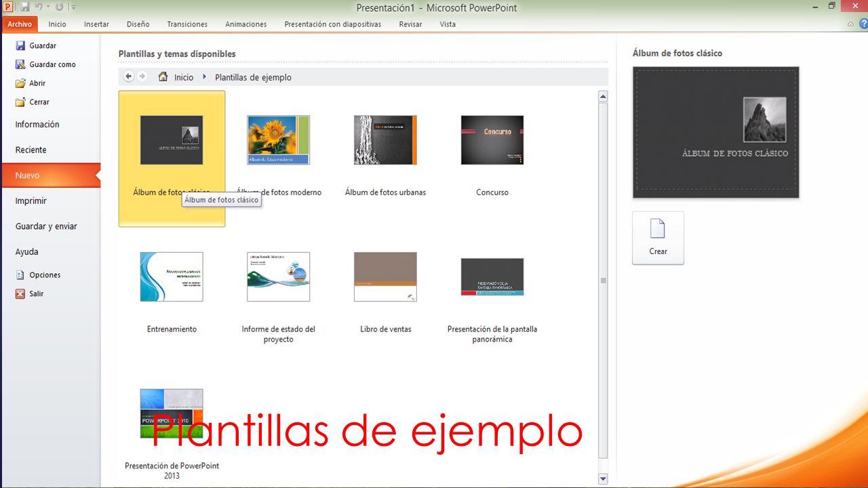This screenshot has height=488, width=868.
Task: Open the Quick Access Toolbar customize arrow
Action: [x=73, y=7]
